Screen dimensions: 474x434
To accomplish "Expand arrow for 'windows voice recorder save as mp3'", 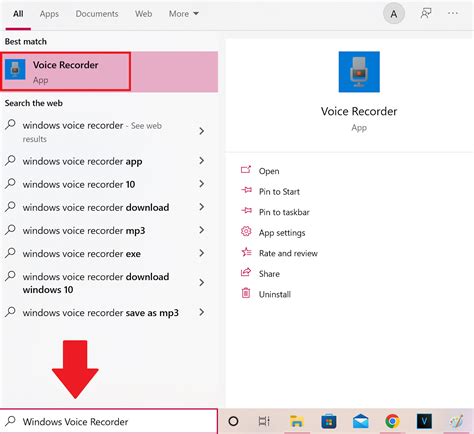I will pyautogui.click(x=201, y=312).
